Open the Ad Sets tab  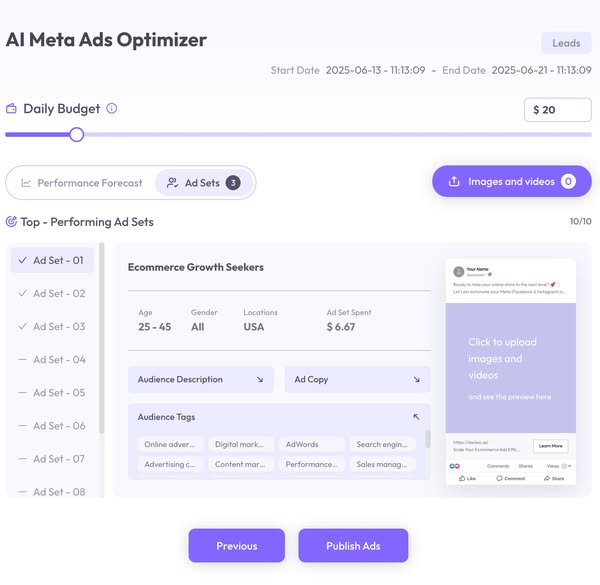[x=202, y=183]
